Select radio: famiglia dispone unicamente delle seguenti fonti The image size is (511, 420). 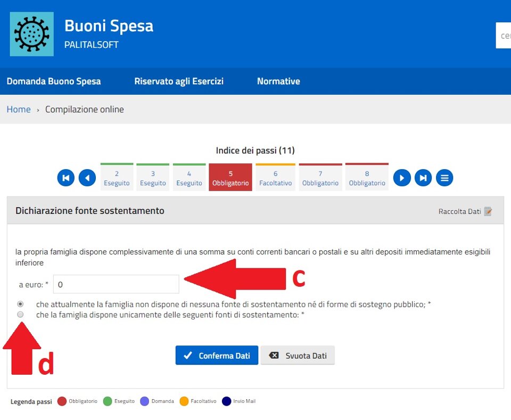click(20, 315)
